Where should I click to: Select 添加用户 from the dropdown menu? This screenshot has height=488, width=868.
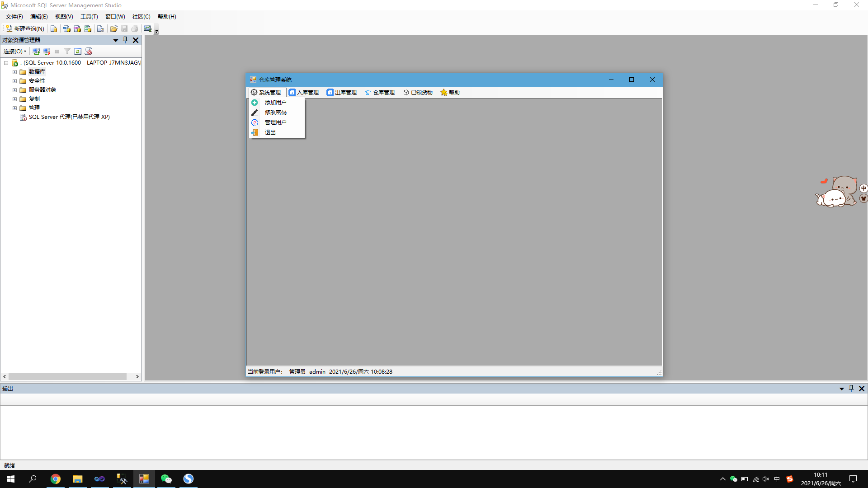[x=275, y=102]
